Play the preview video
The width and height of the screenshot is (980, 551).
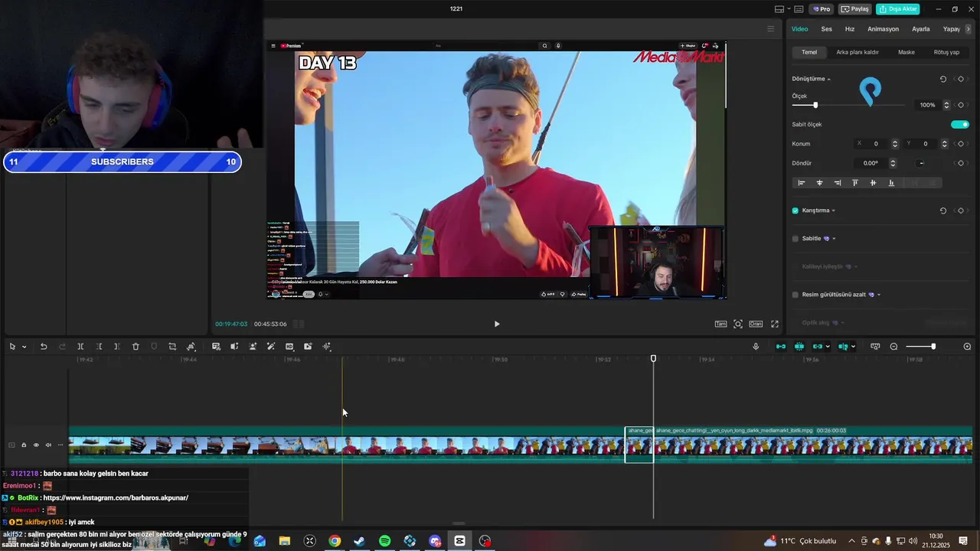[497, 324]
